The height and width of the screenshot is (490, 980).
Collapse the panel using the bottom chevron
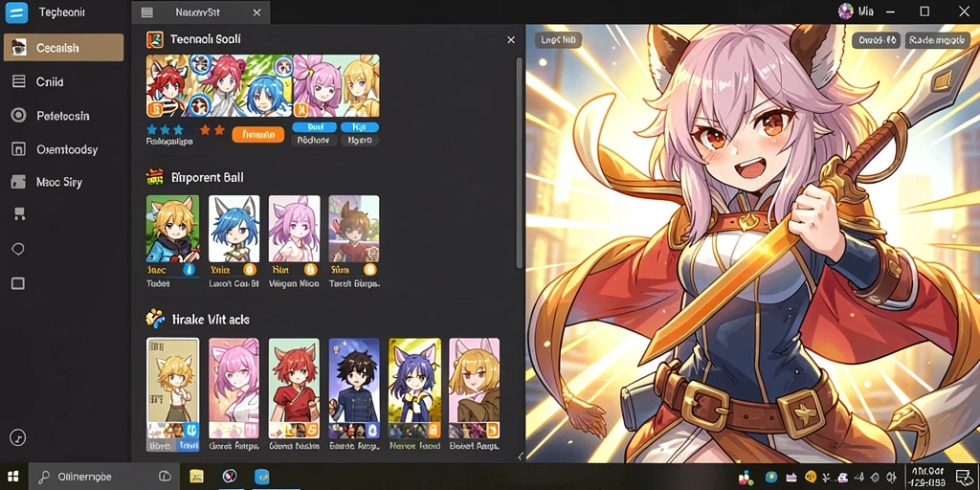520,457
